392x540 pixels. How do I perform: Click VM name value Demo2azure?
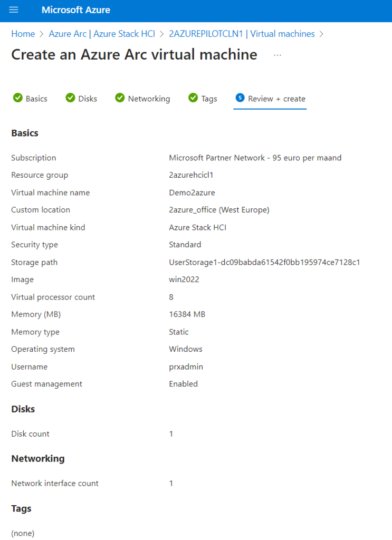192,192
